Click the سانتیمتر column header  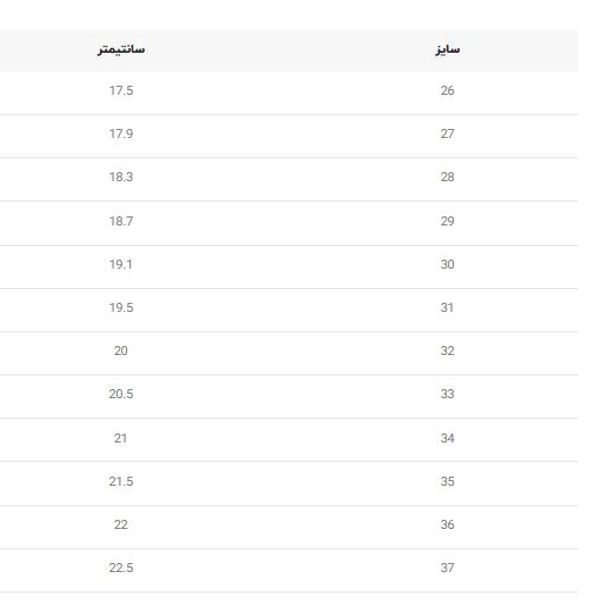click(x=121, y=49)
